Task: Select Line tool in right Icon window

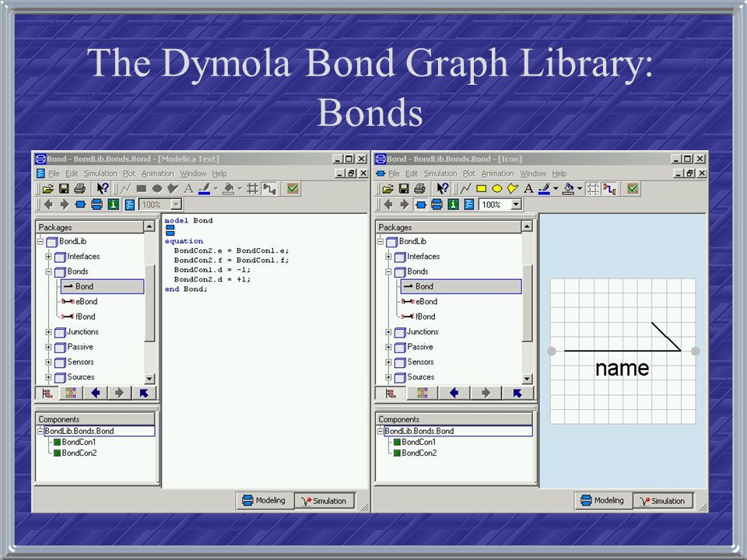Action: 465,189
